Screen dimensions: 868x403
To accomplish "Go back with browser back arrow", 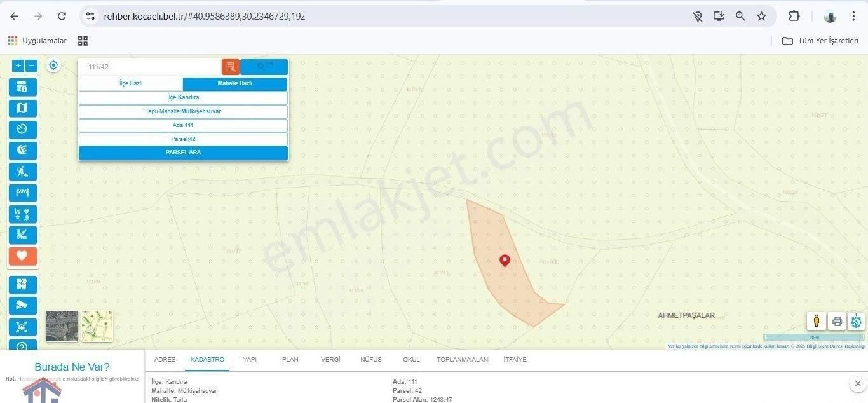I will [x=14, y=16].
